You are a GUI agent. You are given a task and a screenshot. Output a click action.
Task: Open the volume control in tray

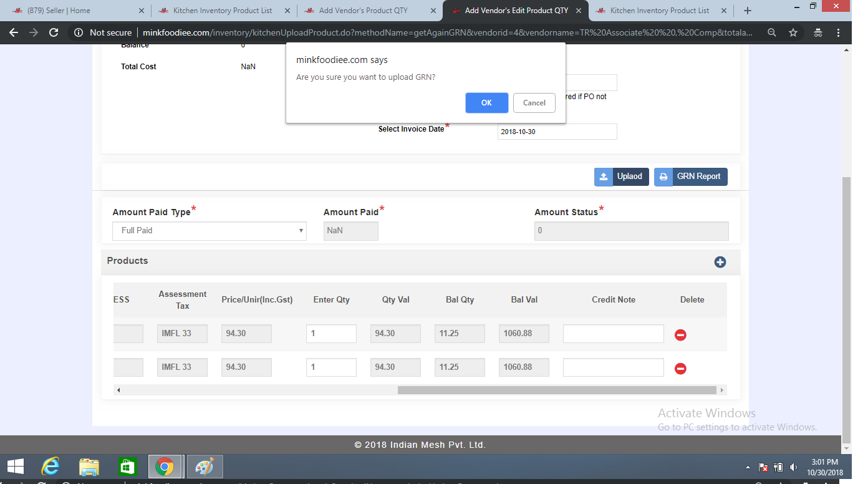click(793, 467)
